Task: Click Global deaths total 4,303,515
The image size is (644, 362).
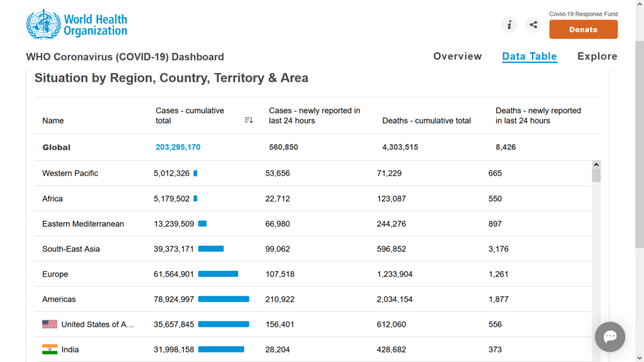Action: [x=400, y=147]
